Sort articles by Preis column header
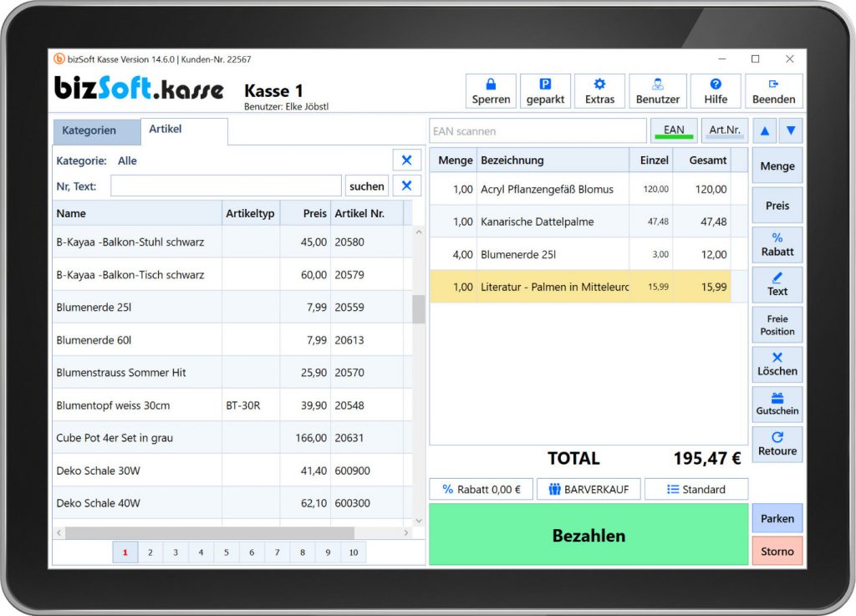The image size is (856, 616). pos(305,213)
